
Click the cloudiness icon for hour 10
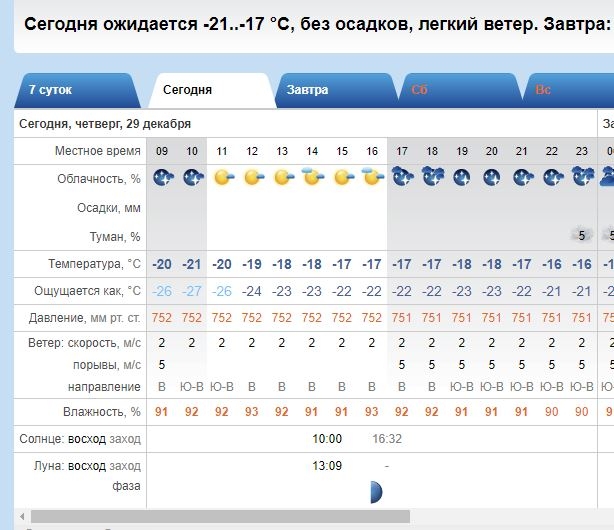click(x=193, y=177)
